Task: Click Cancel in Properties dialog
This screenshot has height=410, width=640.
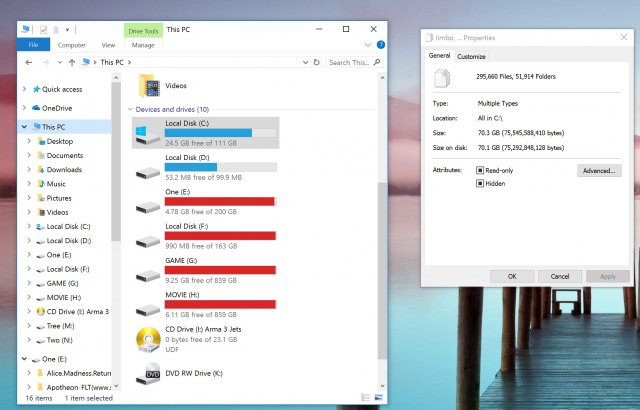Action: [x=560, y=276]
